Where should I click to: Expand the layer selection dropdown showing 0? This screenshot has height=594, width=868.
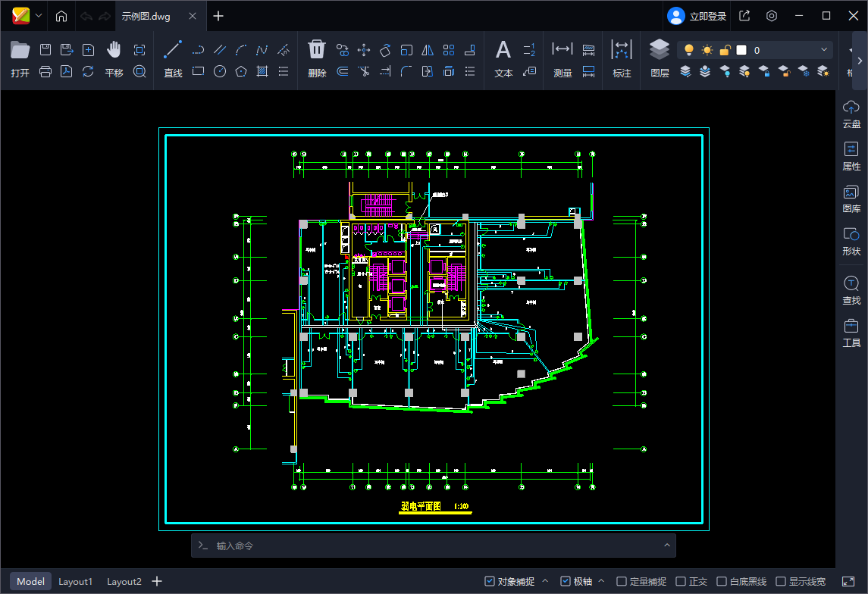tap(824, 50)
